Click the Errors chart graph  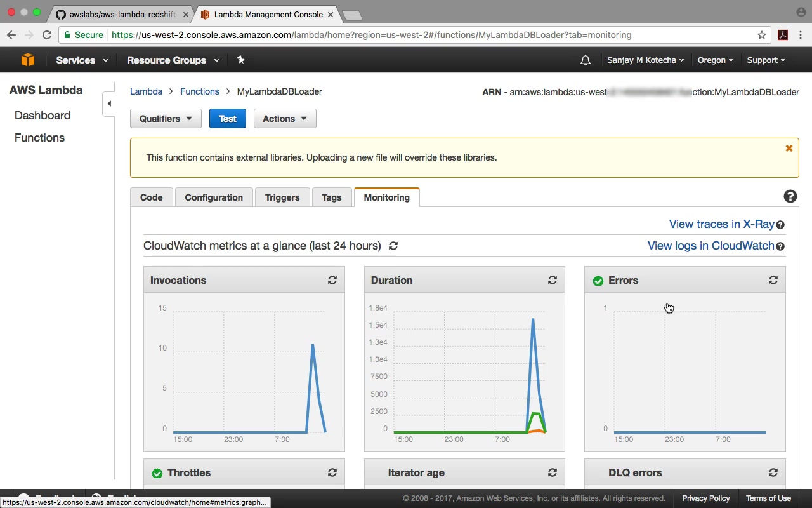tap(690, 371)
